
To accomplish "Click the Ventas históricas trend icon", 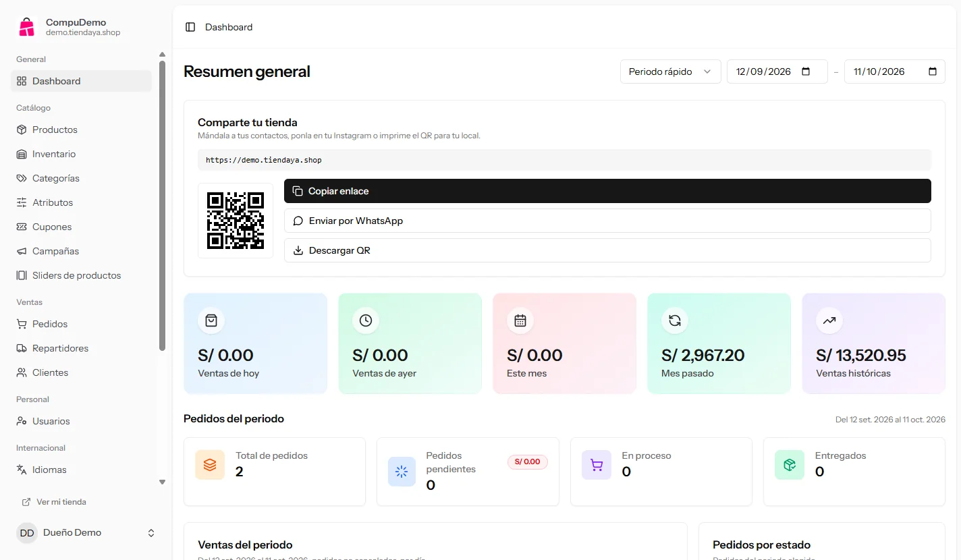I will coord(829,320).
